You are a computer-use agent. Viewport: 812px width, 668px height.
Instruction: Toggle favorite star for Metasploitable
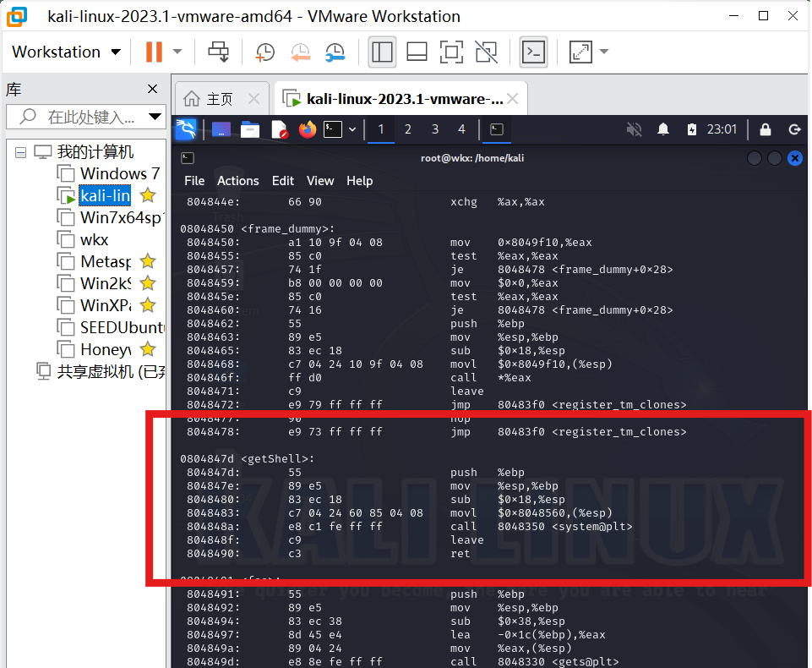coord(148,261)
